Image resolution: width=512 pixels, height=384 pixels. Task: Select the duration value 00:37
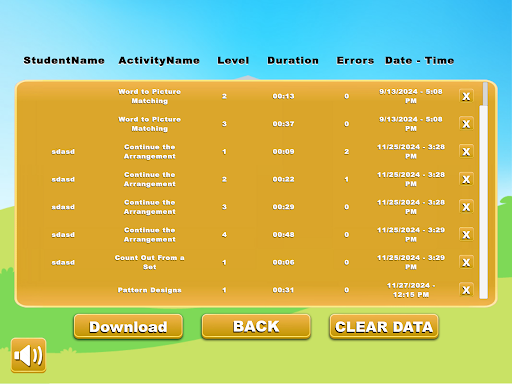283,124
